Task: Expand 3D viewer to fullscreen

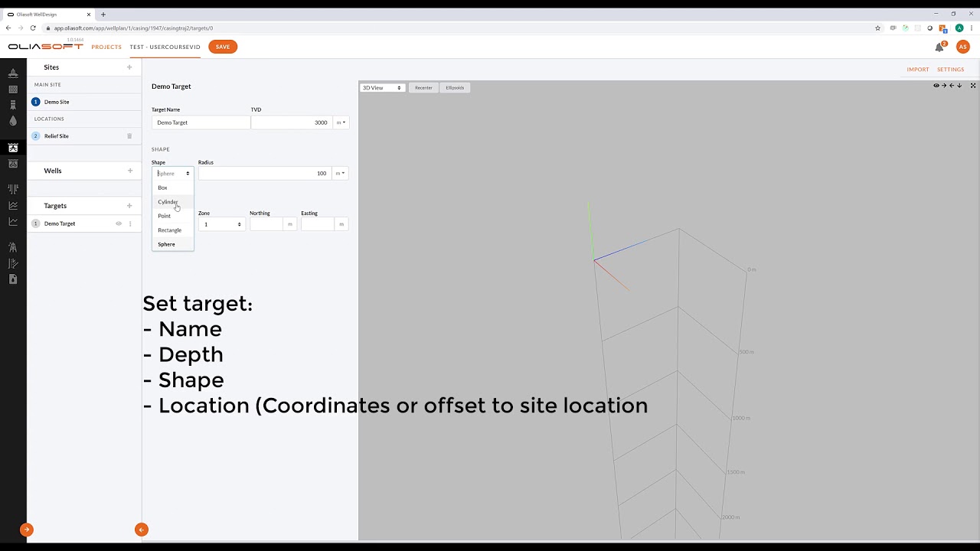Action: 973,86
